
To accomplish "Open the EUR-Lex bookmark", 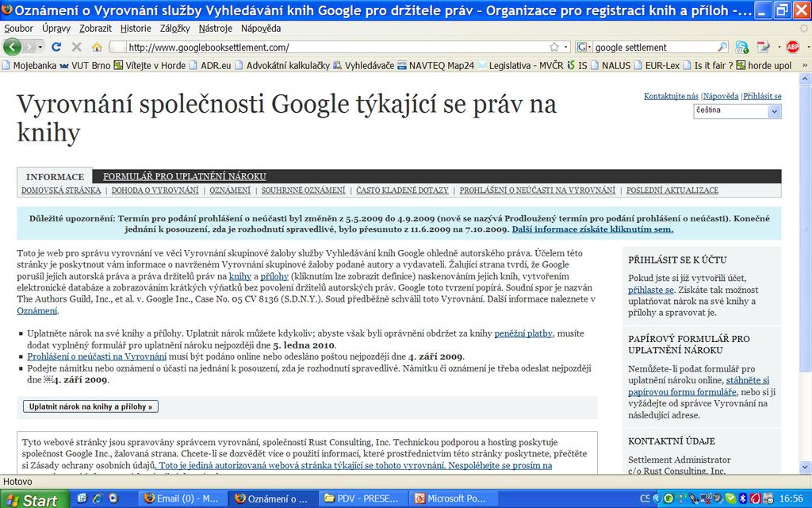I will coord(657,65).
